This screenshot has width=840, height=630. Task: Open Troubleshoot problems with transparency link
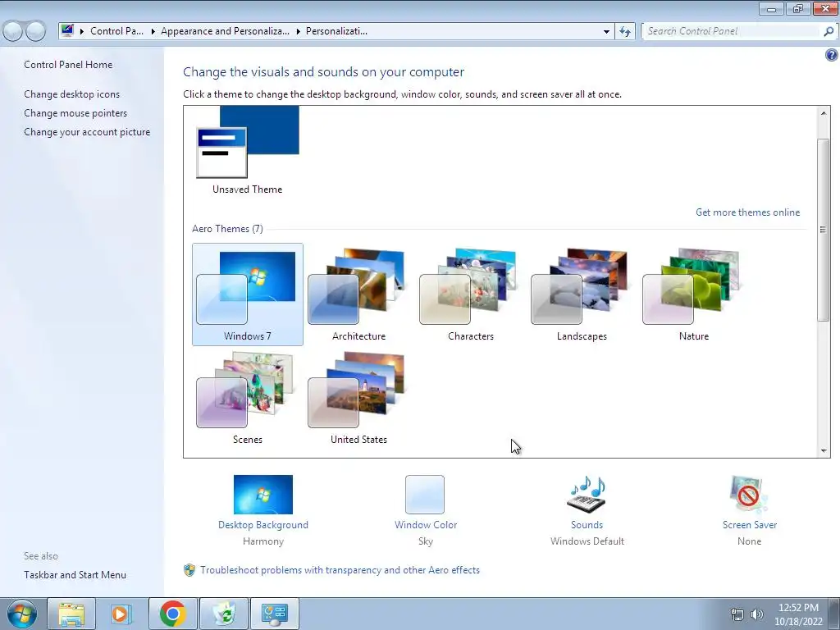tap(340, 570)
